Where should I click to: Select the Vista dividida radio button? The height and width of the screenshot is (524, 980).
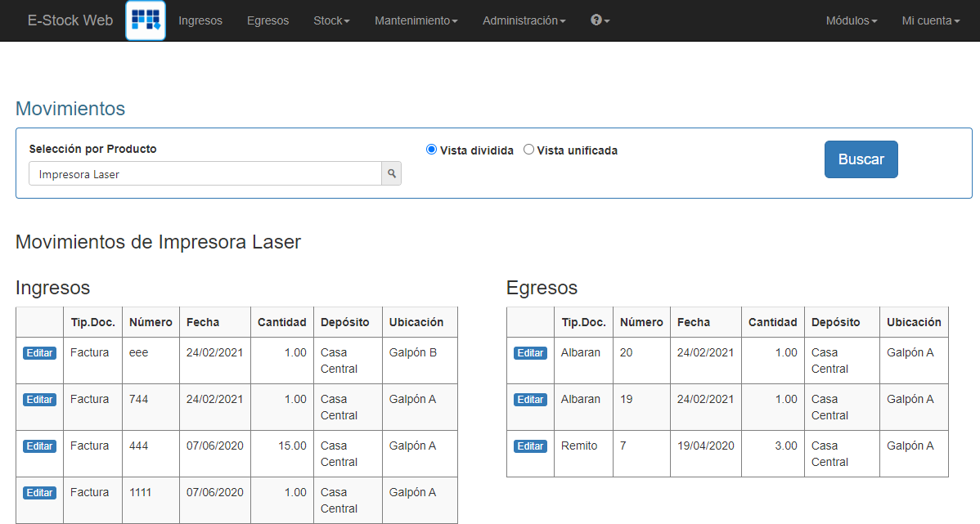point(430,149)
